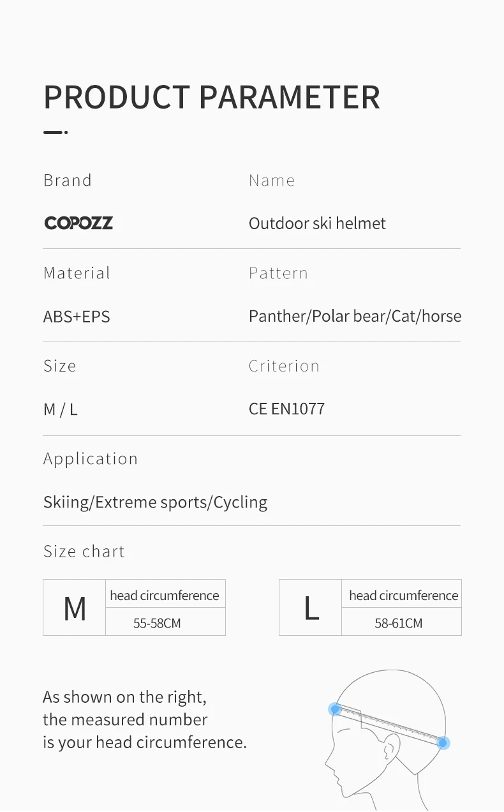Click the ABS+EPS material value
Screen dimensions: 504x812
[x=77, y=317]
